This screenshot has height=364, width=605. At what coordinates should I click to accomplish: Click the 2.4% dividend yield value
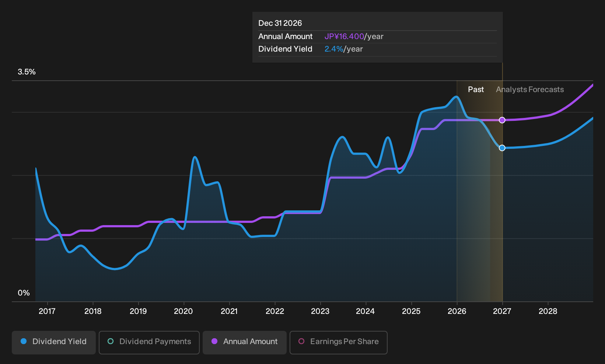click(334, 49)
